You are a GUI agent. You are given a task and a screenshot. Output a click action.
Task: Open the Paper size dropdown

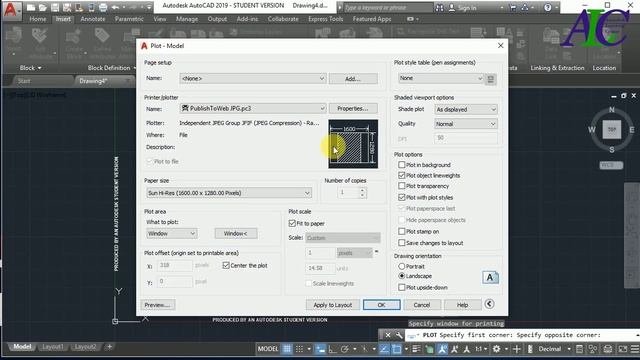pyautogui.click(x=229, y=193)
